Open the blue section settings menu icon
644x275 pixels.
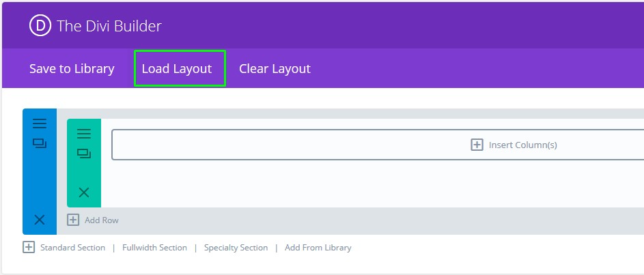(x=40, y=124)
